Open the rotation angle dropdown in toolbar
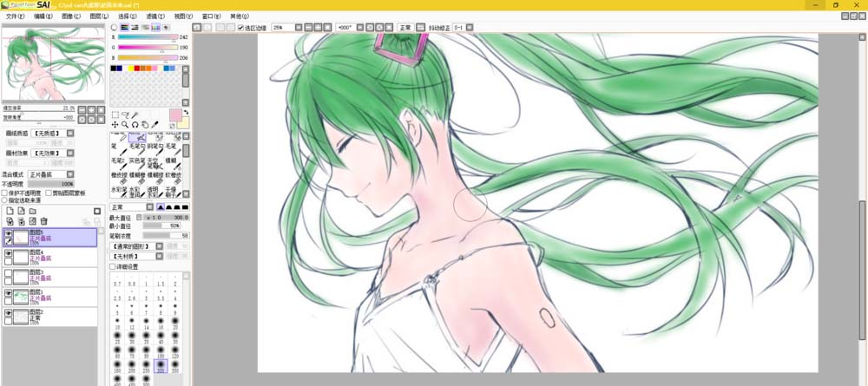Image resolution: width=868 pixels, height=386 pixels. pyautogui.click(x=360, y=27)
